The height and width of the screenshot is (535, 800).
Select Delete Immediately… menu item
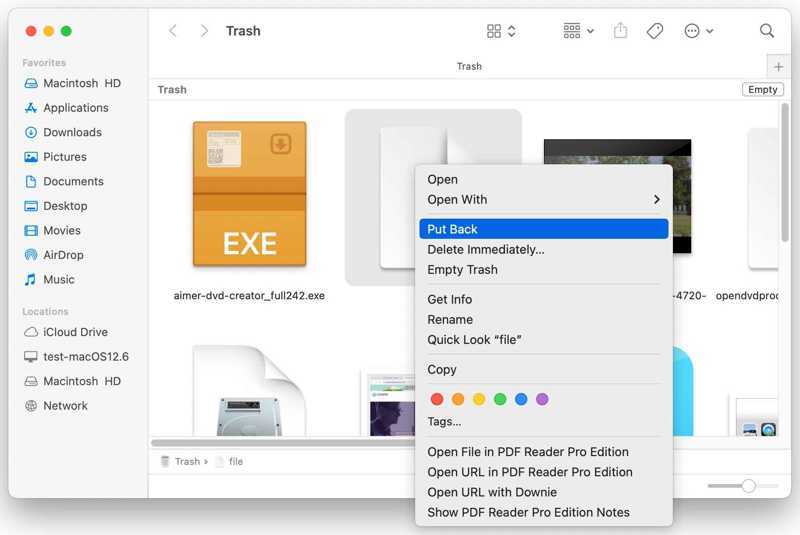tap(543, 249)
